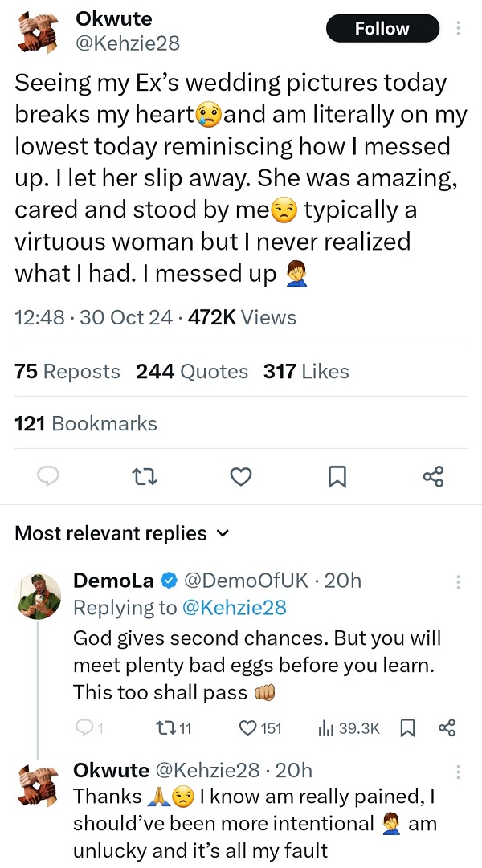Like DemoLa's reply with 151 likes
The width and height of the screenshot is (482, 868).
(x=248, y=727)
